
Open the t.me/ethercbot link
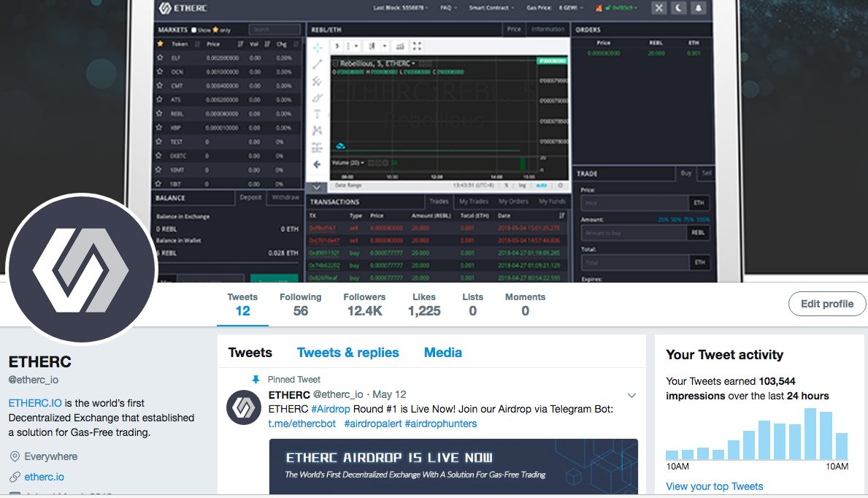pos(302,424)
